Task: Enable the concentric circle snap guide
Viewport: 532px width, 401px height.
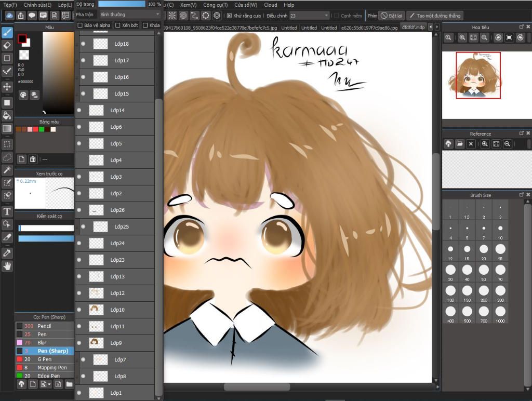Action: (183, 16)
